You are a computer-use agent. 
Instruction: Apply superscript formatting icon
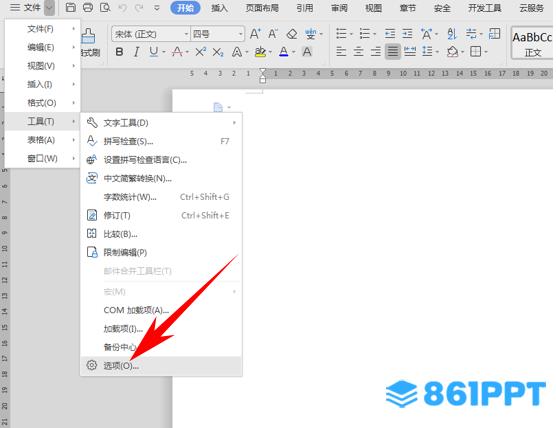coord(200,52)
